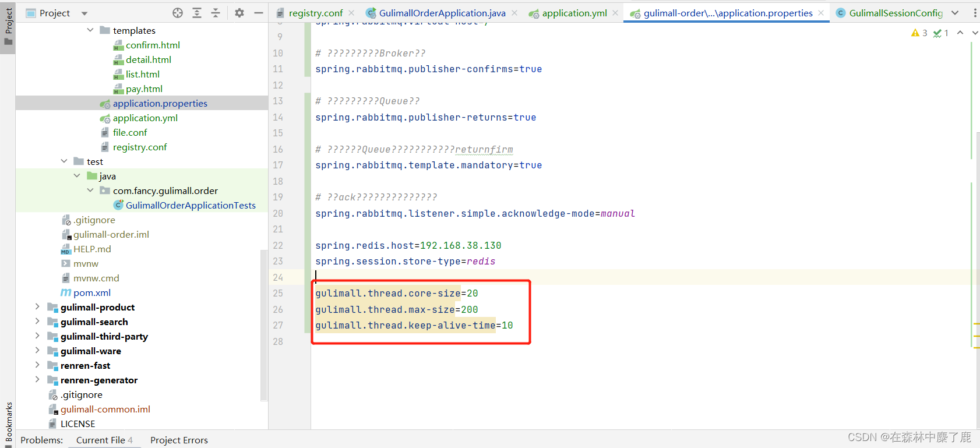Select application.properties in project tree

coord(160,103)
